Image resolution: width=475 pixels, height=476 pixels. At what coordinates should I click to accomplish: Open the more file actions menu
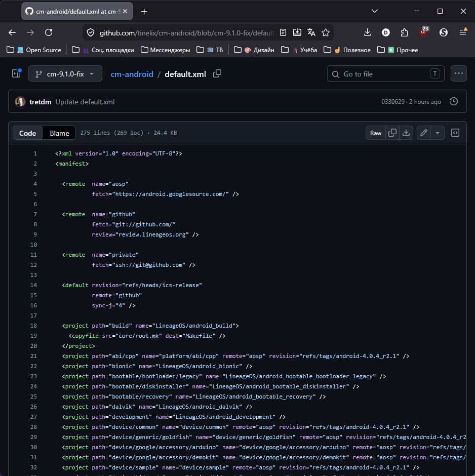[458, 73]
